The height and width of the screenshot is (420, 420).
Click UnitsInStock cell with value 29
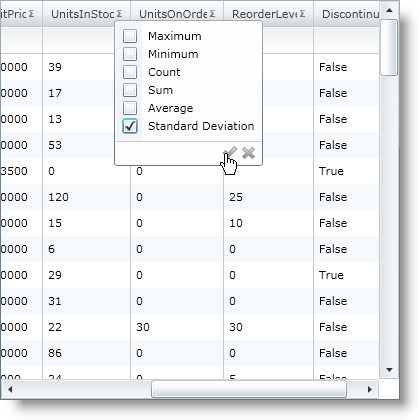86,275
